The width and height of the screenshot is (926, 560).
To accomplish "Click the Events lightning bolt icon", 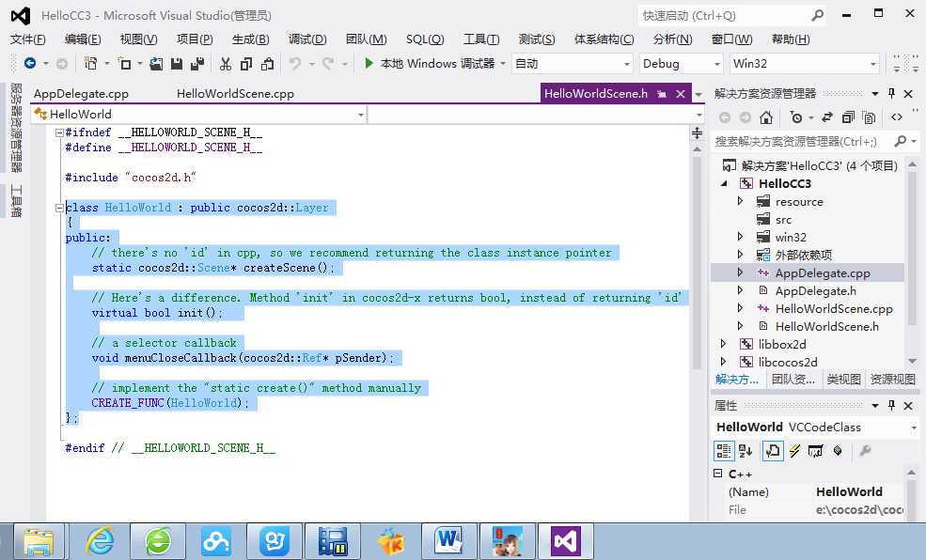I will point(795,451).
